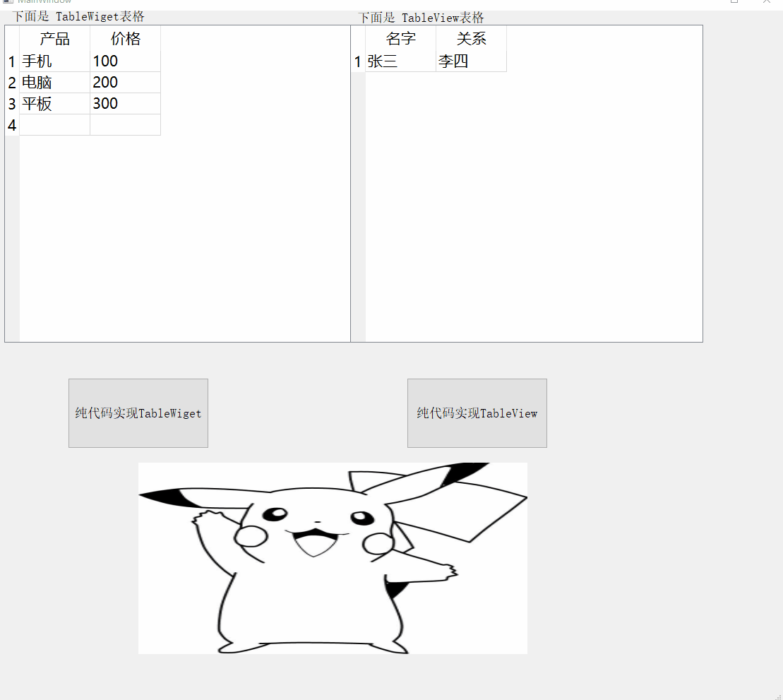Select the cell containing 电脑

coord(54,83)
